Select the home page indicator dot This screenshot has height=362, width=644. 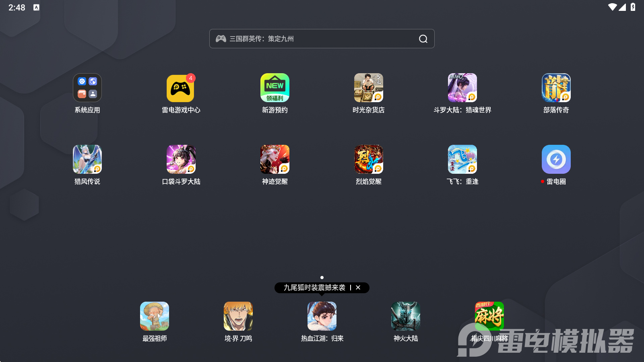click(x=322, y=278)
